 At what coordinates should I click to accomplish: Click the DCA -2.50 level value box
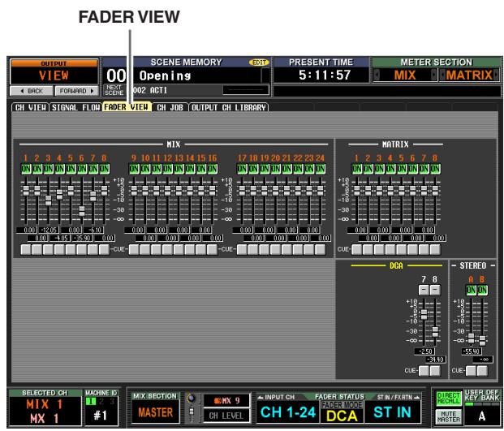click(x=424, y=351)
